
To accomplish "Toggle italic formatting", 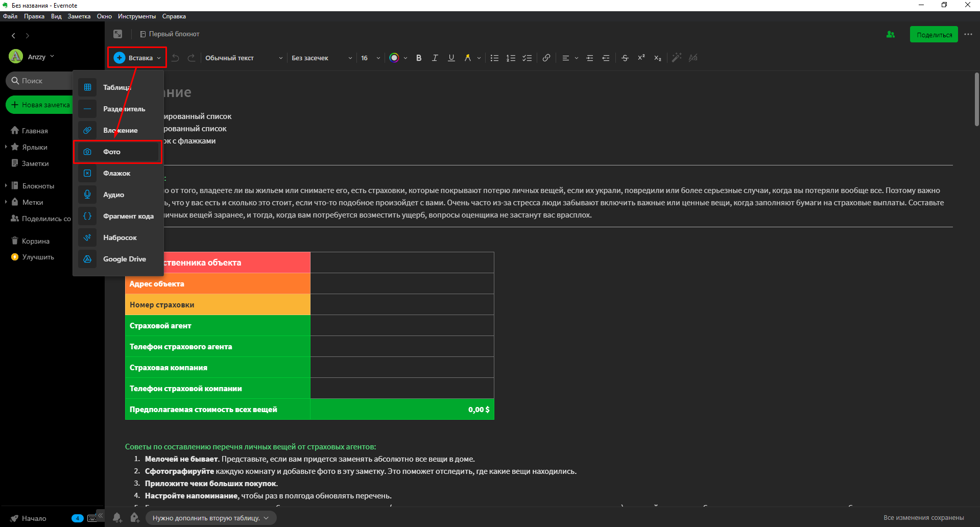I will point(435,58).
